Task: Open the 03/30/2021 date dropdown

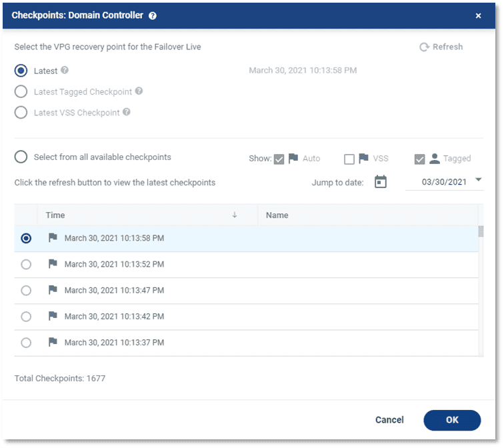Action: tap(478, 180)
